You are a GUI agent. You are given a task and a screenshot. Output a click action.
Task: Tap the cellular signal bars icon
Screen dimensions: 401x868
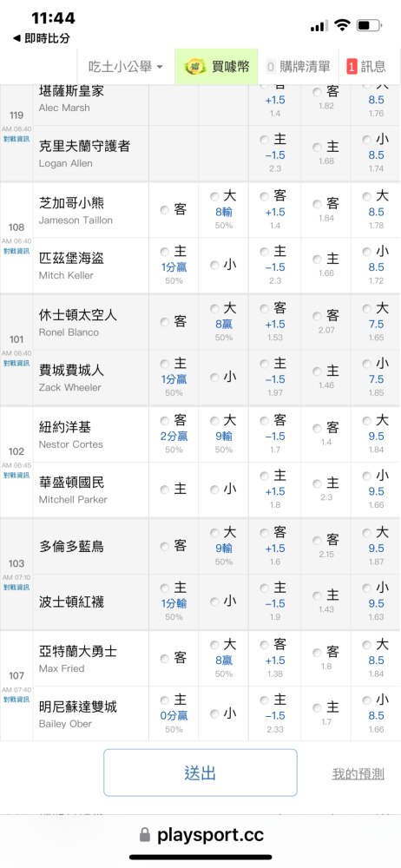(319, 25)
